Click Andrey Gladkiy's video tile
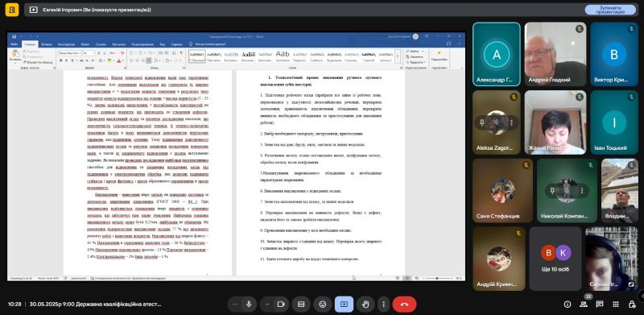The width and height of the screenshot is (644, 315). point(555,54)
